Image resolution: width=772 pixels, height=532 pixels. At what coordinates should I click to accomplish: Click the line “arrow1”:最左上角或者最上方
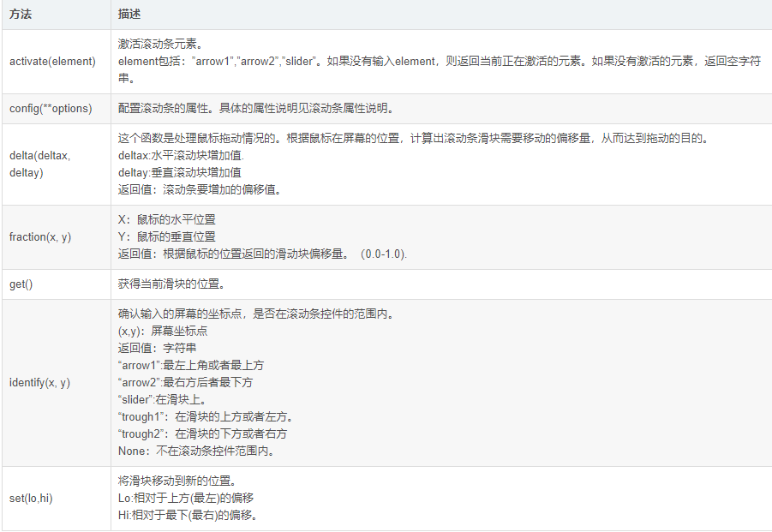coord(191,366)
